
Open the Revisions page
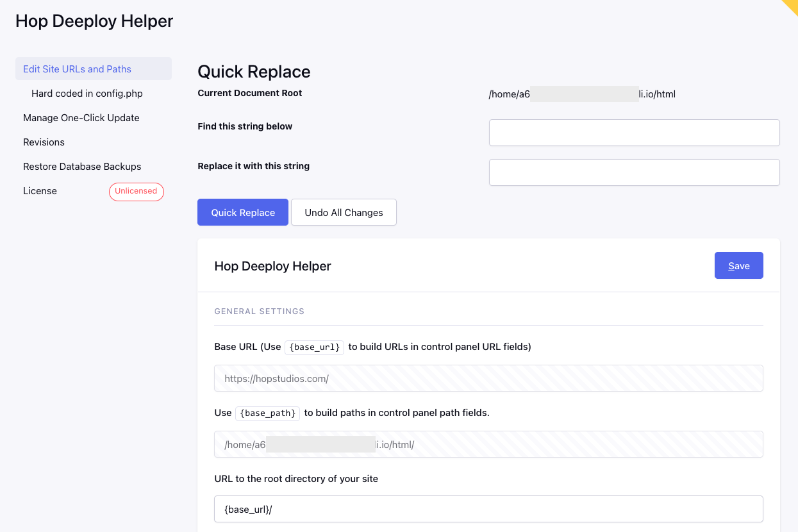click(x=44, y=142)
